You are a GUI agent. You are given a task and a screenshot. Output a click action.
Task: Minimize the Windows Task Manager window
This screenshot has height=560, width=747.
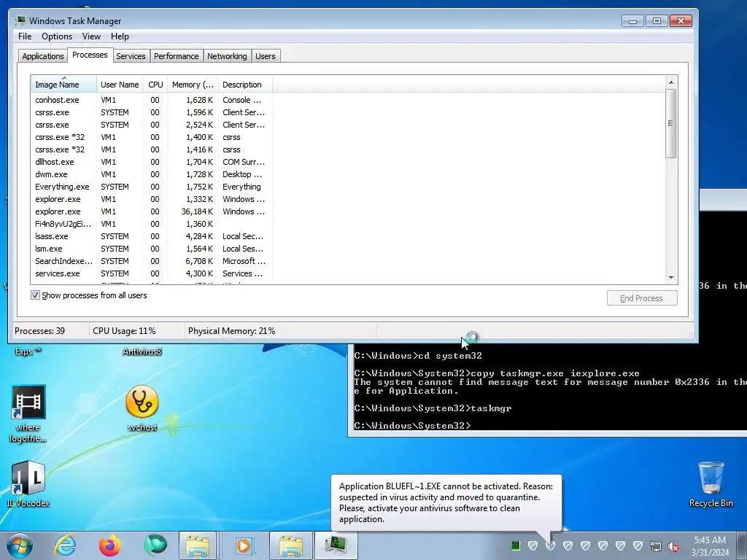[632, 21]
